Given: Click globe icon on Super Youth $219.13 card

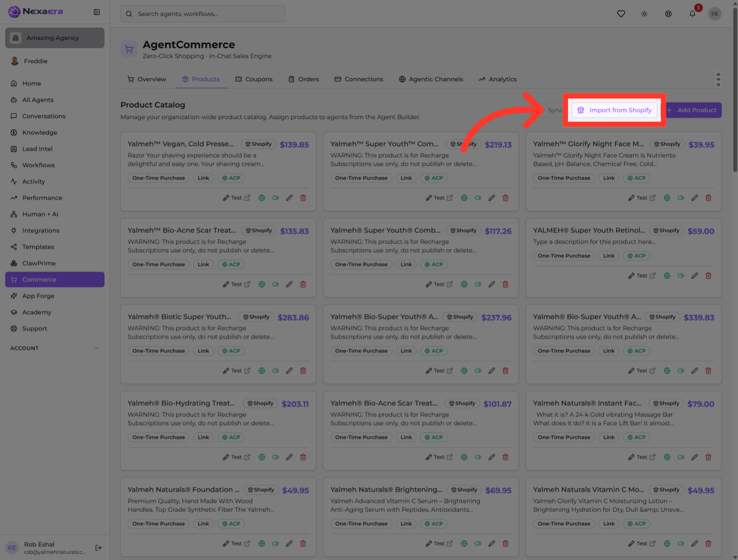Looking at the screenshot, I should click(x=464, y=198).
